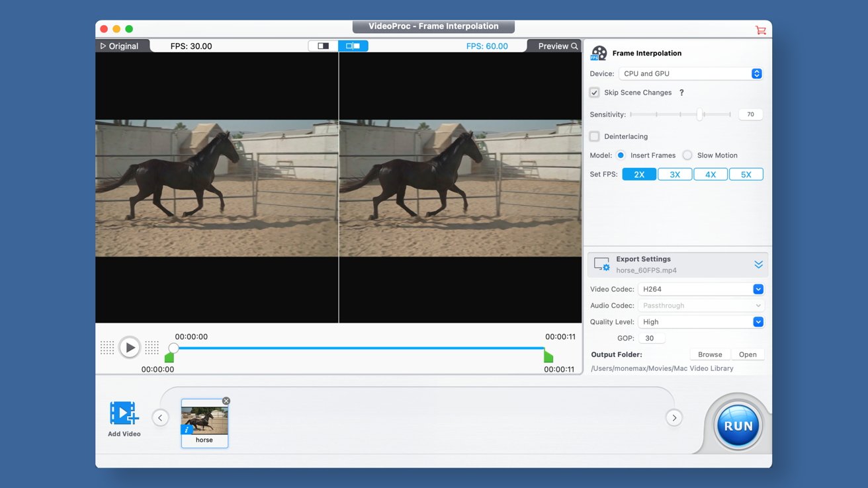
Task: Step back with left dotted grid icon
Action: (x=107, y=347)
